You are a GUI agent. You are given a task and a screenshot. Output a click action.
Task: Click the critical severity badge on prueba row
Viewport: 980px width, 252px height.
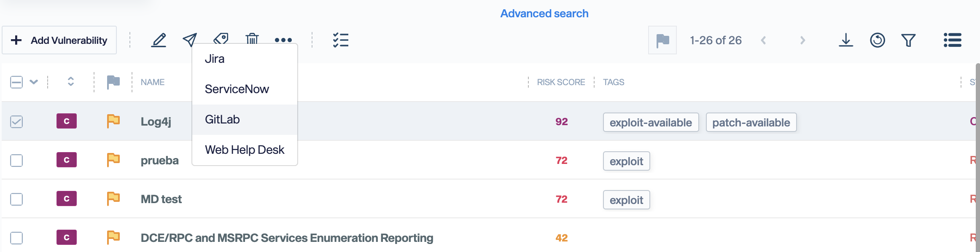point(67,160)
